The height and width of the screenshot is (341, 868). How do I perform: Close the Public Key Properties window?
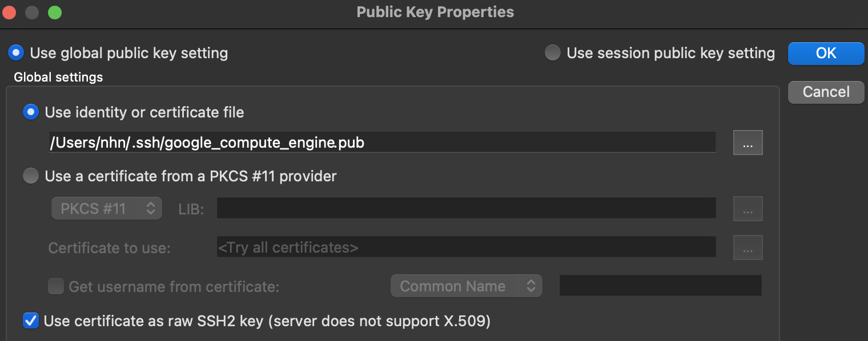pos(9,12)
